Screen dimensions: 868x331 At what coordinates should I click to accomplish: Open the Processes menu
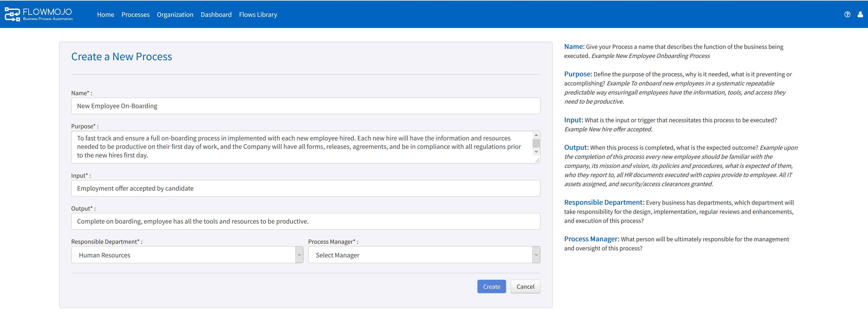point(136,15)
